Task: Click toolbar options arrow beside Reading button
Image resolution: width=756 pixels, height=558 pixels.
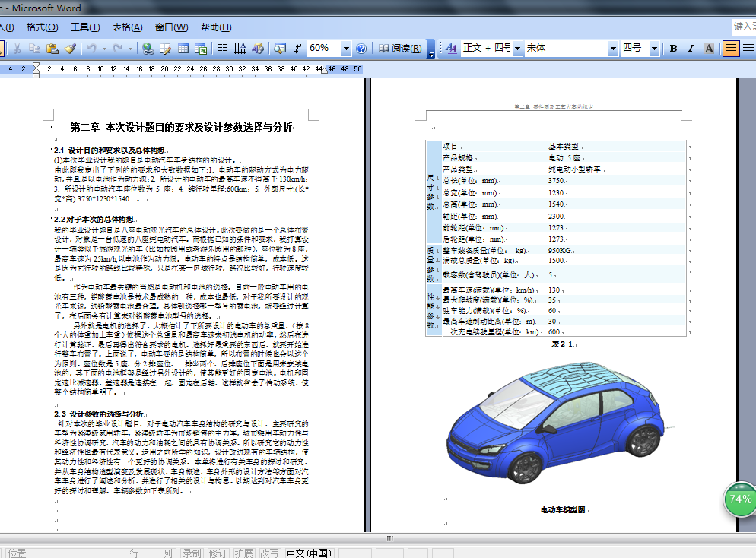Action: (431, 49)
